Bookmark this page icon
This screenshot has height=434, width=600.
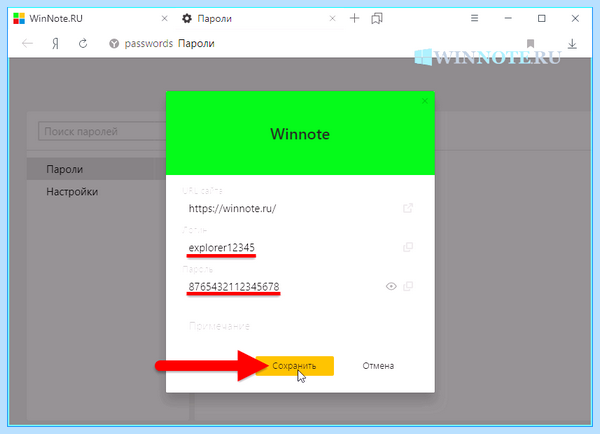pyautogui.click(x=530, y=44)
